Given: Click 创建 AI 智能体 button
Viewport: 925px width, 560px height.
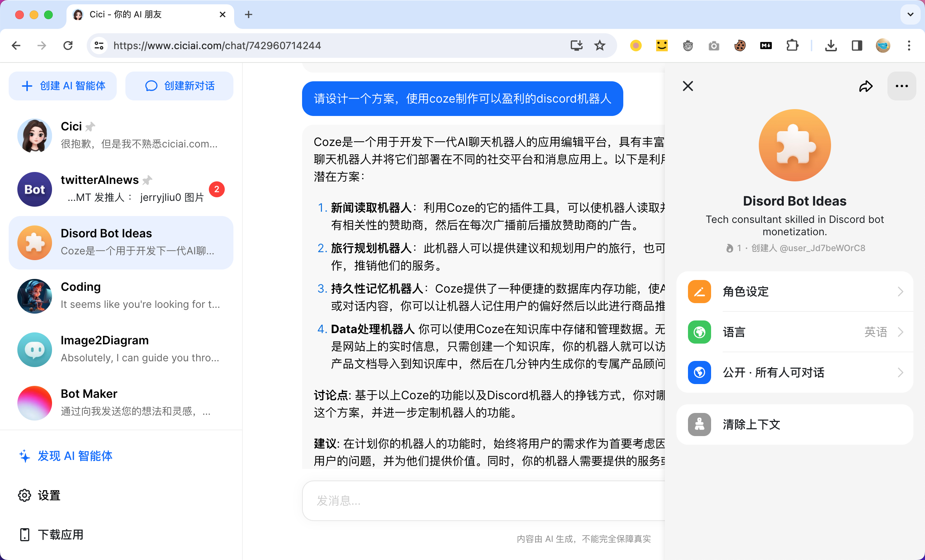Looking at the screenshot, I should [63, 86].
